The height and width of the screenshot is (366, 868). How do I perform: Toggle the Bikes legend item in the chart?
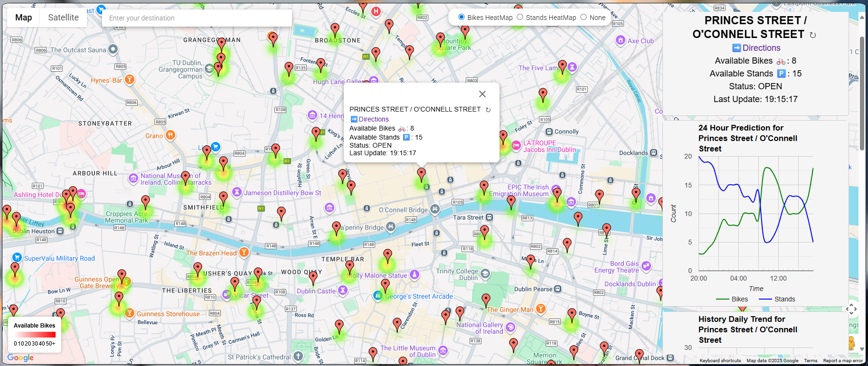coord(732,299)
